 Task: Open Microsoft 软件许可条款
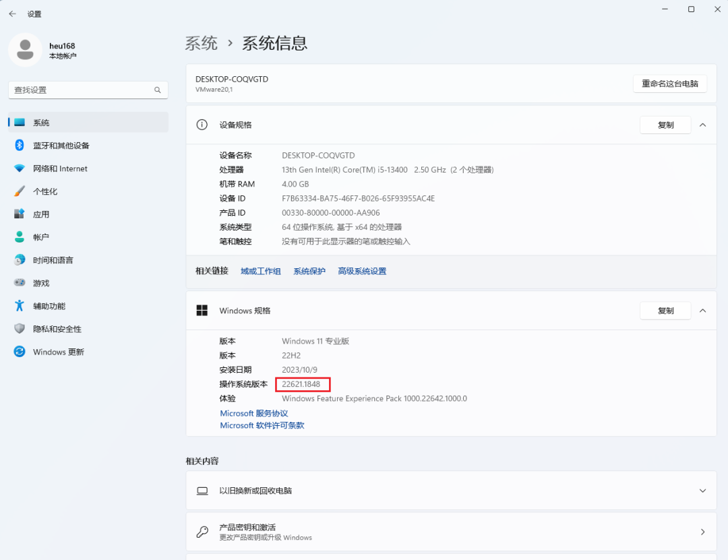click(x=262, y=425)
